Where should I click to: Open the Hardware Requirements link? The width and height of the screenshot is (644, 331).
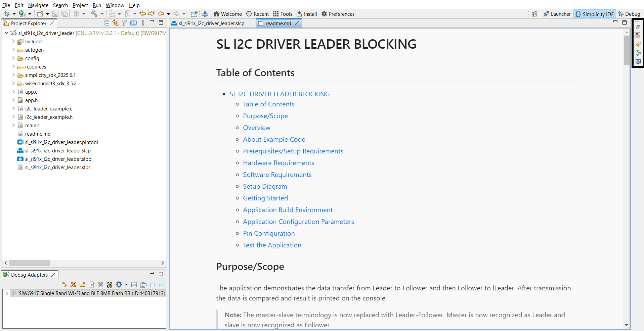click(278, 163)
